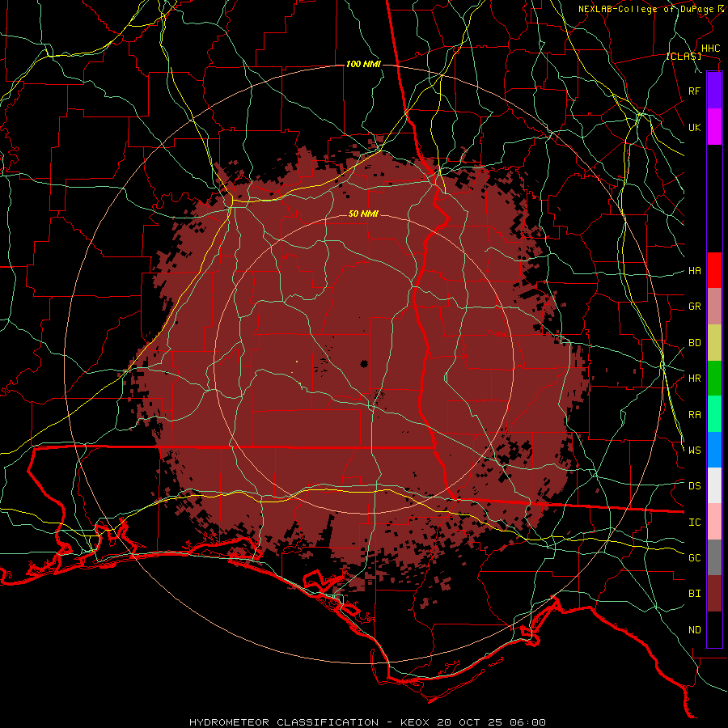
Task: Click the ND legend label
Action: (695, 630)
